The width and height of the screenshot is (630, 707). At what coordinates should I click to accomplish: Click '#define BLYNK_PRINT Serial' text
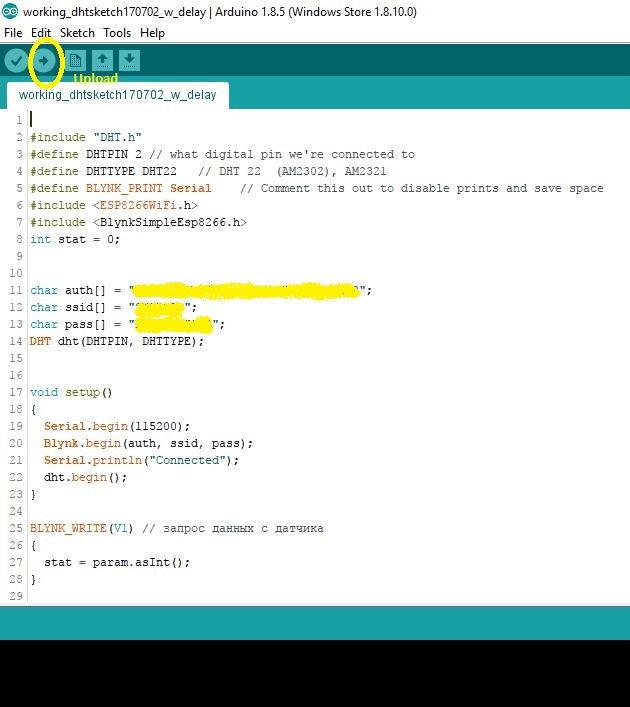point(120,188)
